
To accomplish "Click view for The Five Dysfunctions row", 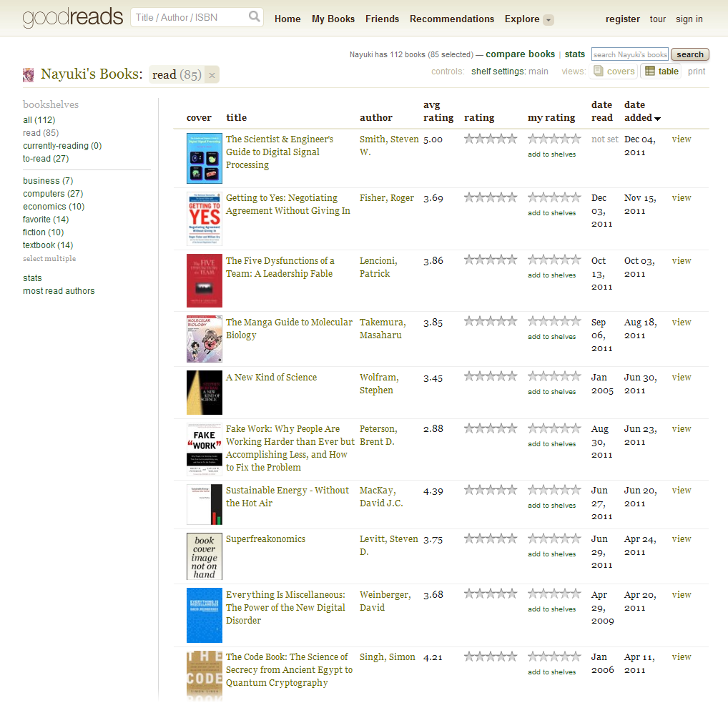I will (x=681, y=261).
